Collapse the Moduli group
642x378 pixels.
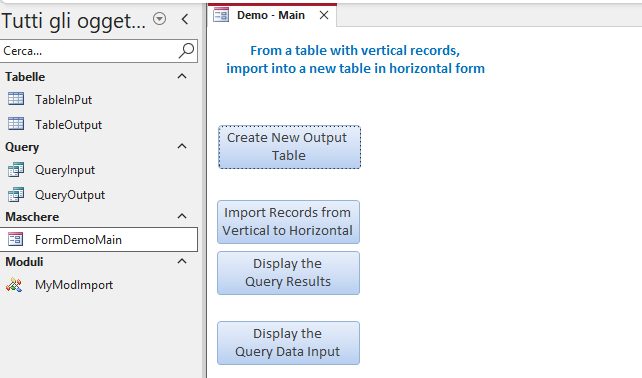tap(182, 261)
